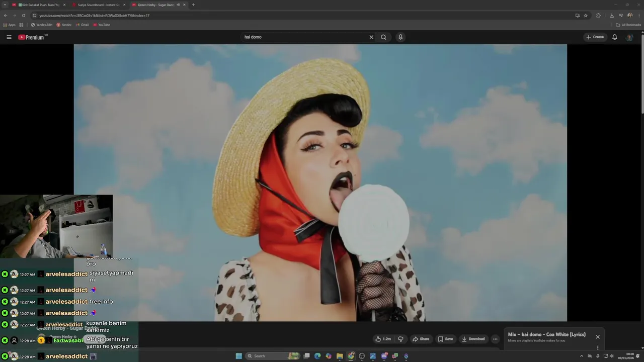Close the Suriye Soundboard tab
The width and height of the screenshot is (644, 362).
point(124,5)
